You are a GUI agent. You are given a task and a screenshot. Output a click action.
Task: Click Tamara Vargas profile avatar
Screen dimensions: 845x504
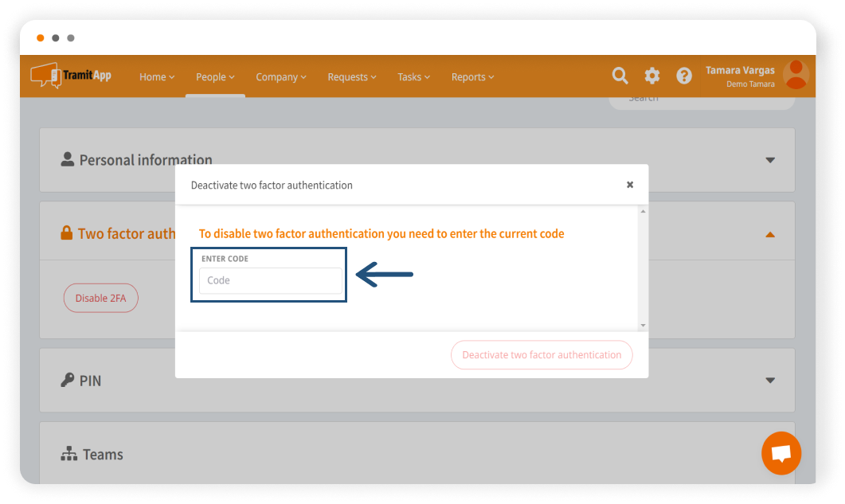[796, 75]
